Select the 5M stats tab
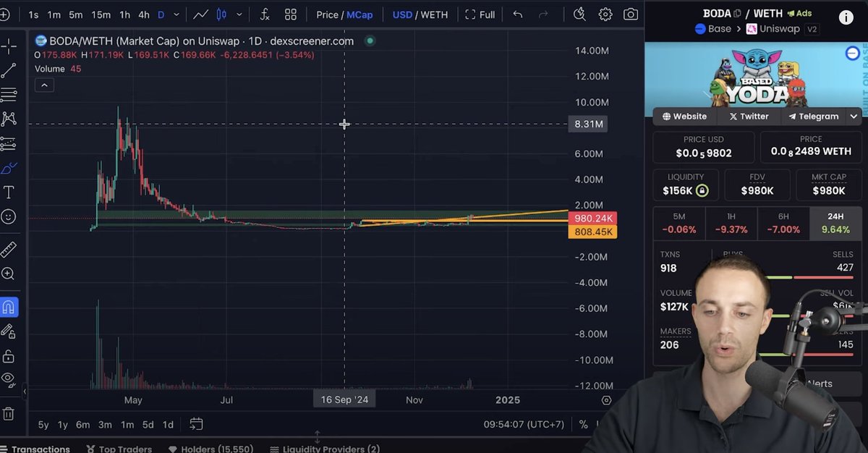The width and height of the screenshot is (868, 453). tap(678, 223)
